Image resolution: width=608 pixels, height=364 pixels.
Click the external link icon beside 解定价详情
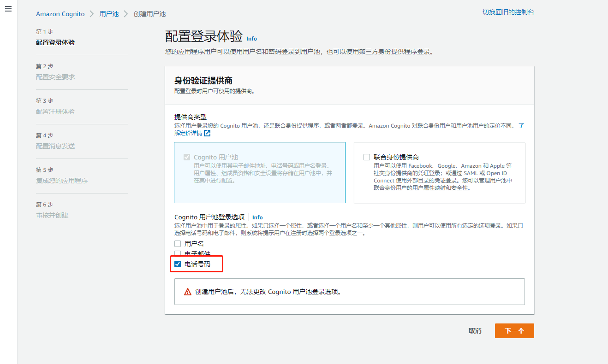(x=207, y=133)
